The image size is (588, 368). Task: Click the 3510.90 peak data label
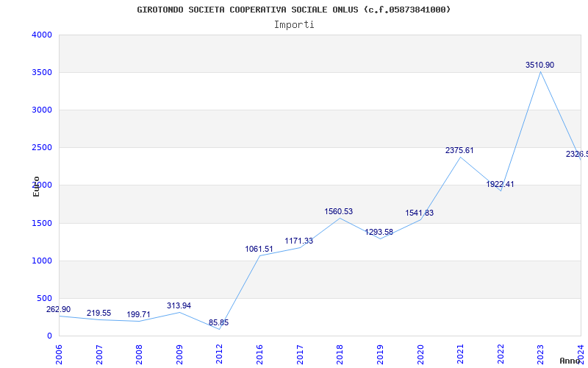539,66
